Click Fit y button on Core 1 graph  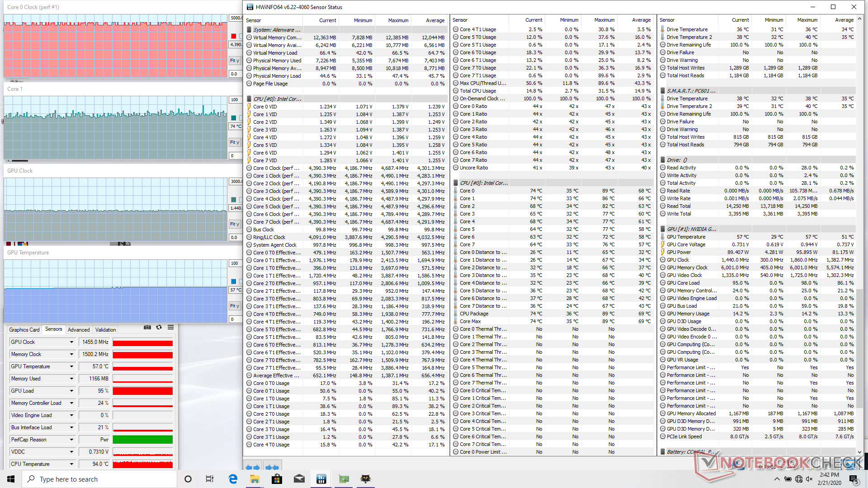(234, 142)
